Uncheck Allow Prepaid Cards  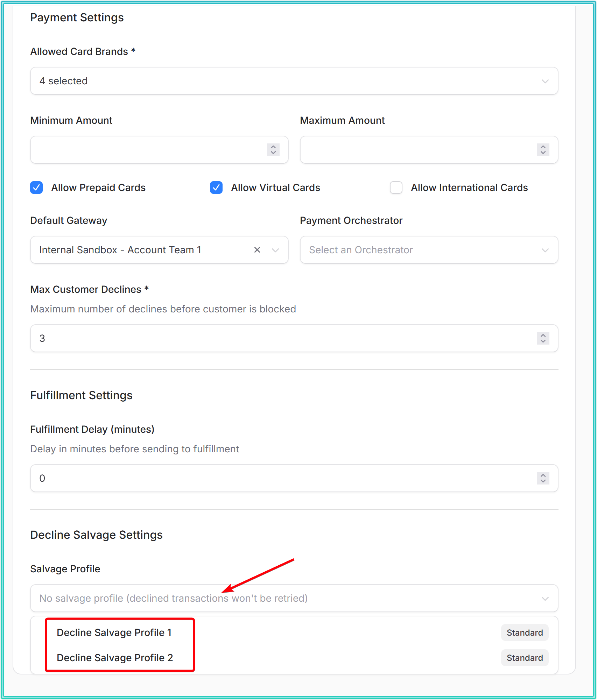coord(36,188)
